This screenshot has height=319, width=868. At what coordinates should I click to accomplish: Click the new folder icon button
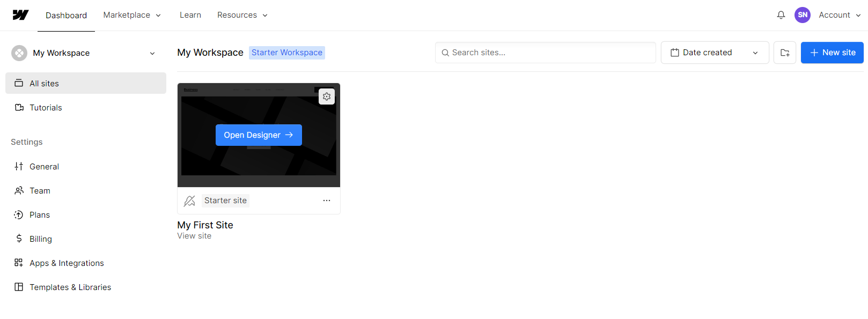click(x=785, y=53)
